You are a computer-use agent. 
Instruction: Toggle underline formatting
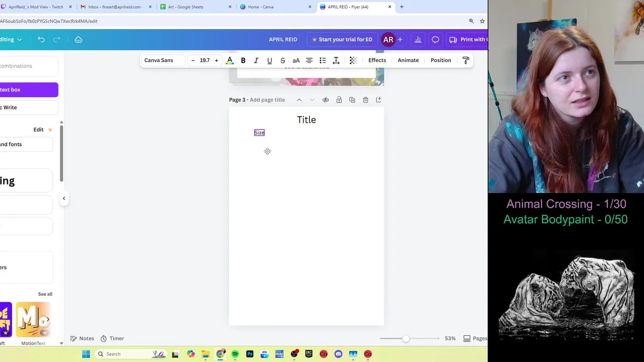point(270,60)
